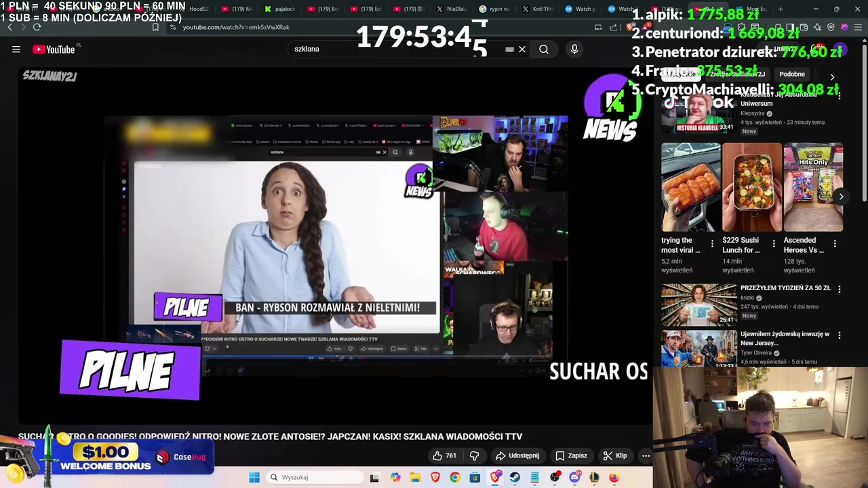This screenshot has height=488, width=868.
Task: Open Discord from the taskbar
Action: click(574, 477)
